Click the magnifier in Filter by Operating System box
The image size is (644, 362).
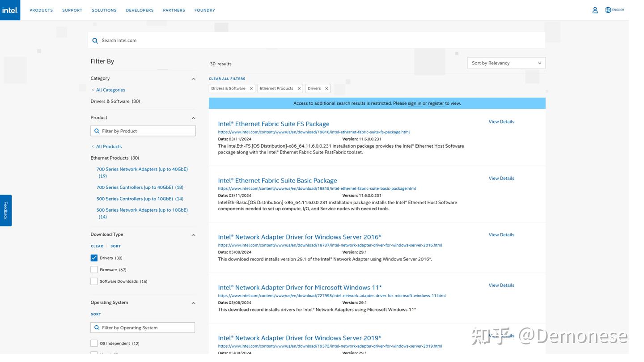97,328
